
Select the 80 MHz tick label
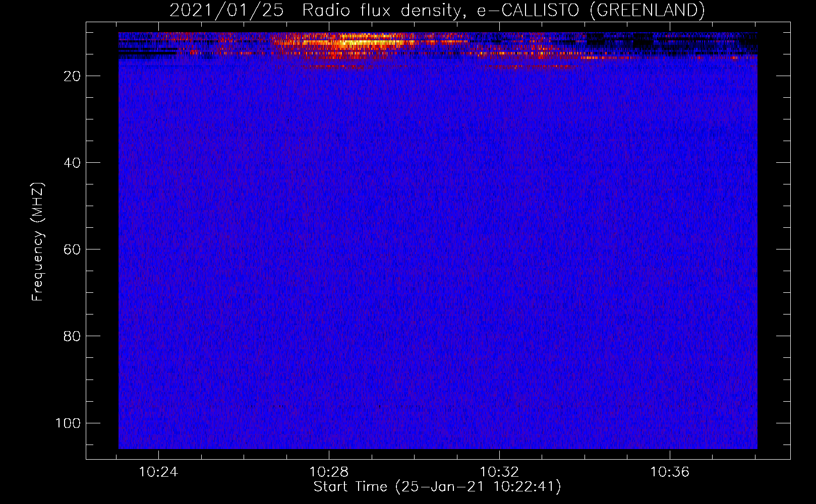(72, 336)
